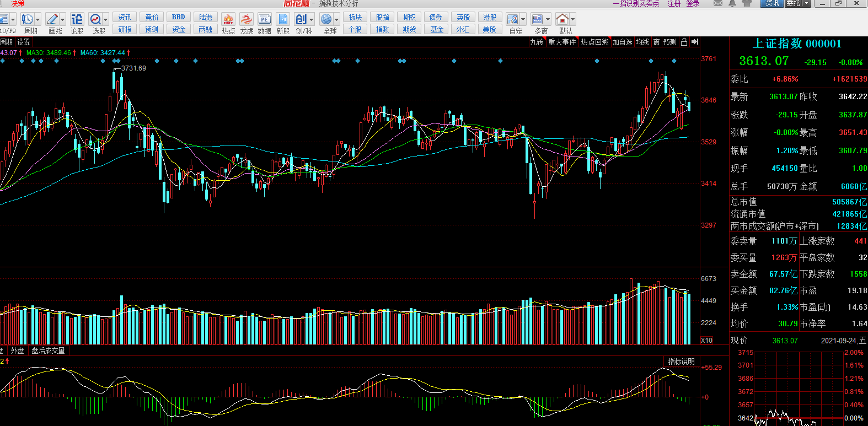Expand the 全球 globe dropdown arrow
Screen dimensions: 868x426
coord(336,20)
